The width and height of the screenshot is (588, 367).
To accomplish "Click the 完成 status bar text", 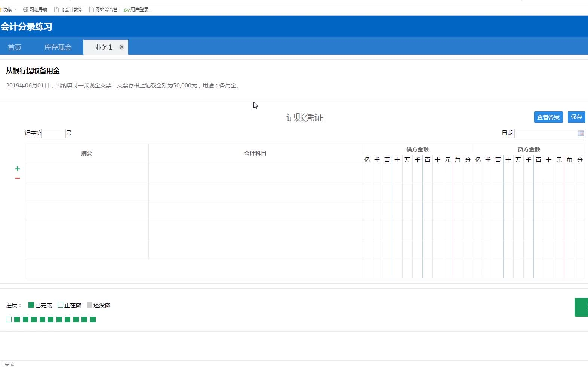I will tap(9, 364).
